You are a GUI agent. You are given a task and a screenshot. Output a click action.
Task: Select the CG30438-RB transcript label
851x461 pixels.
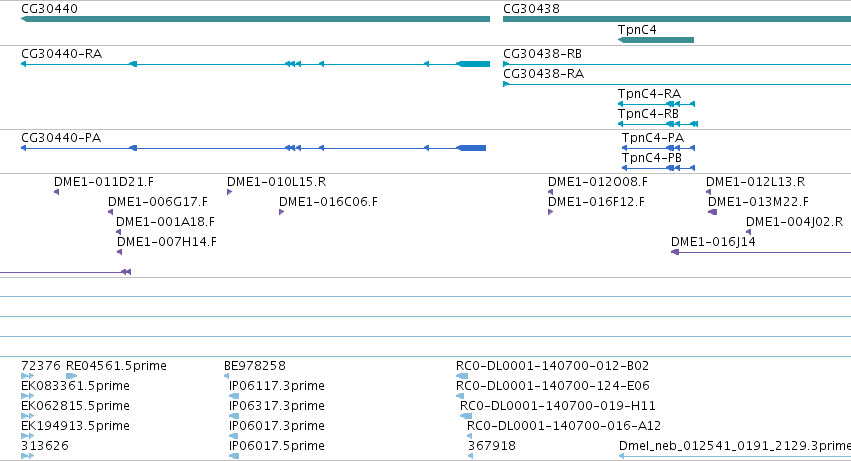tap(542, 54)
